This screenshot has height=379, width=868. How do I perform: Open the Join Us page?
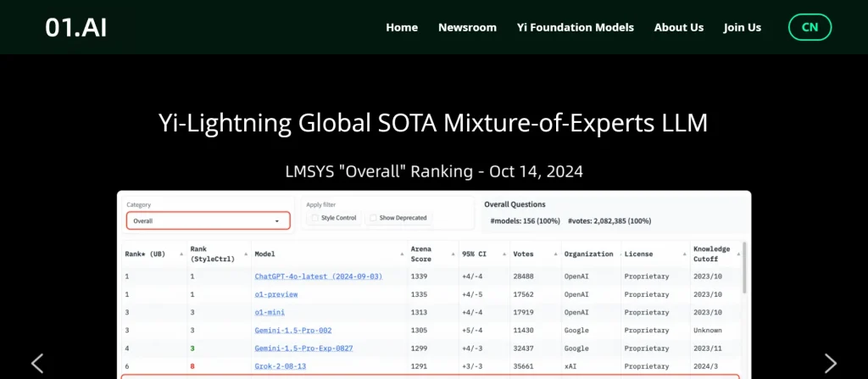point(742,27)
